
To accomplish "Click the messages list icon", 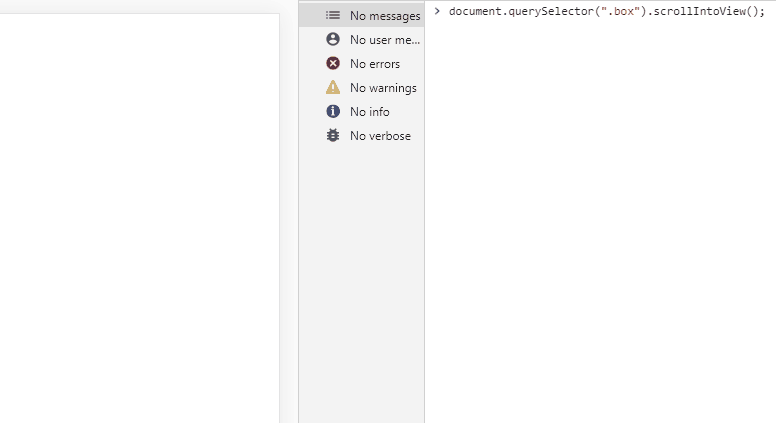I will [x=333, y=16].
